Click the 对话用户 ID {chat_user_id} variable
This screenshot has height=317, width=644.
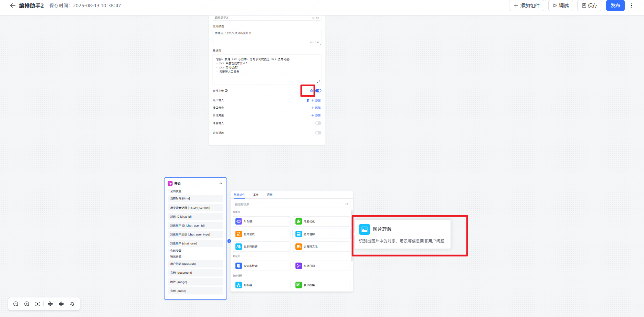pyautogui.click(x=196, y=226)
